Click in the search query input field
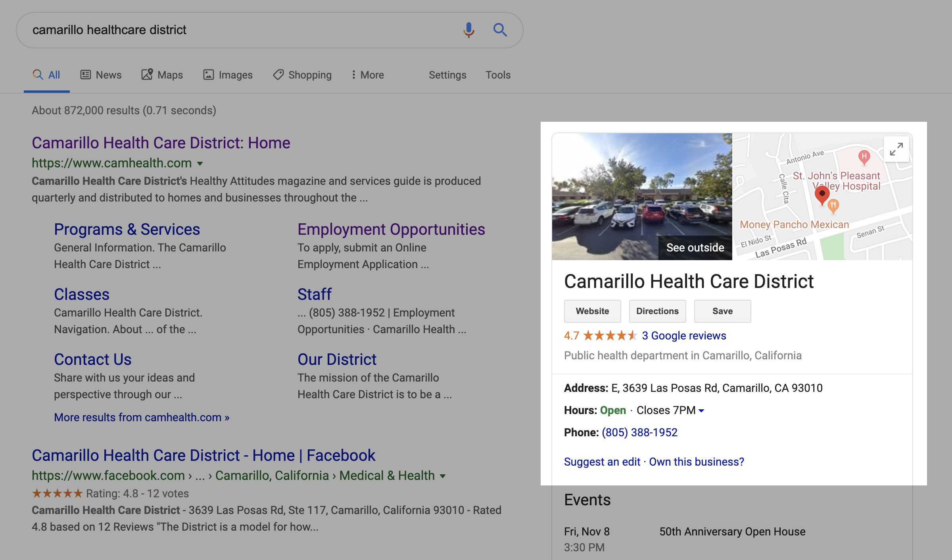Screen dimensions: 952x560 (242, 30)
